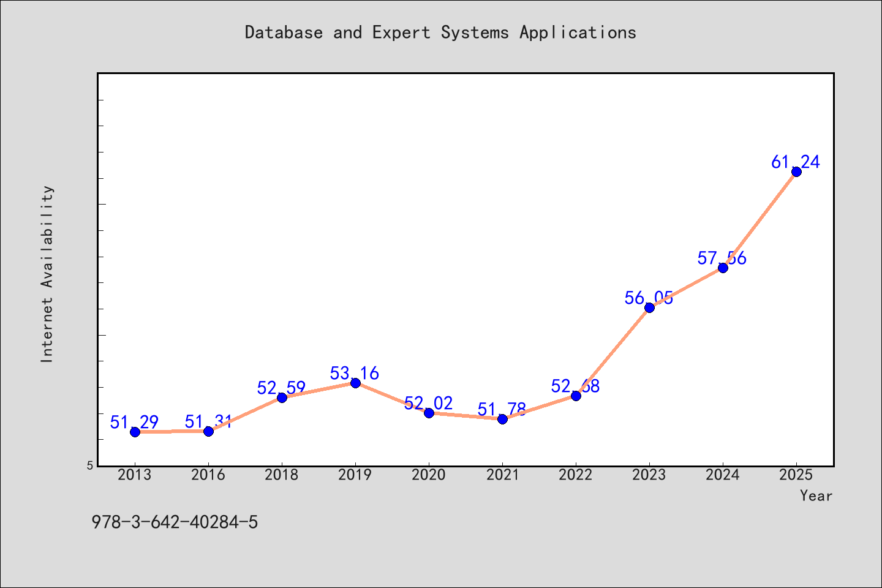882x588 pixels.
Task: Click the 61.24 value label
Action: pyautogui.click(x=796, y=162)
